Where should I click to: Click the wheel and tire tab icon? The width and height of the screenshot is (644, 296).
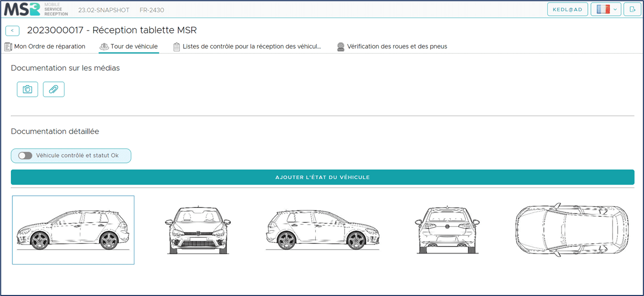pyautogui.click(x=341, y=46)
